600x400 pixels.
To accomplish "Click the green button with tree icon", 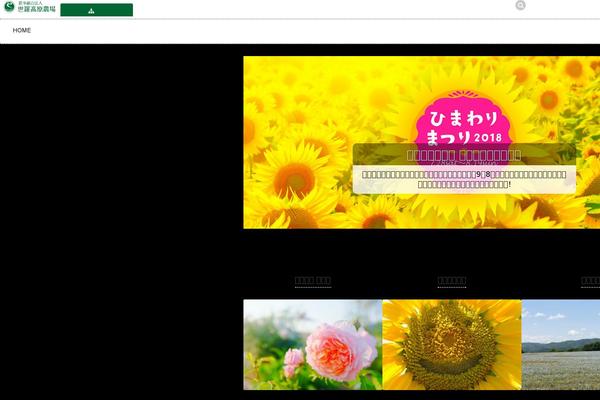I will pyautogui.click(x=97, y=10).
